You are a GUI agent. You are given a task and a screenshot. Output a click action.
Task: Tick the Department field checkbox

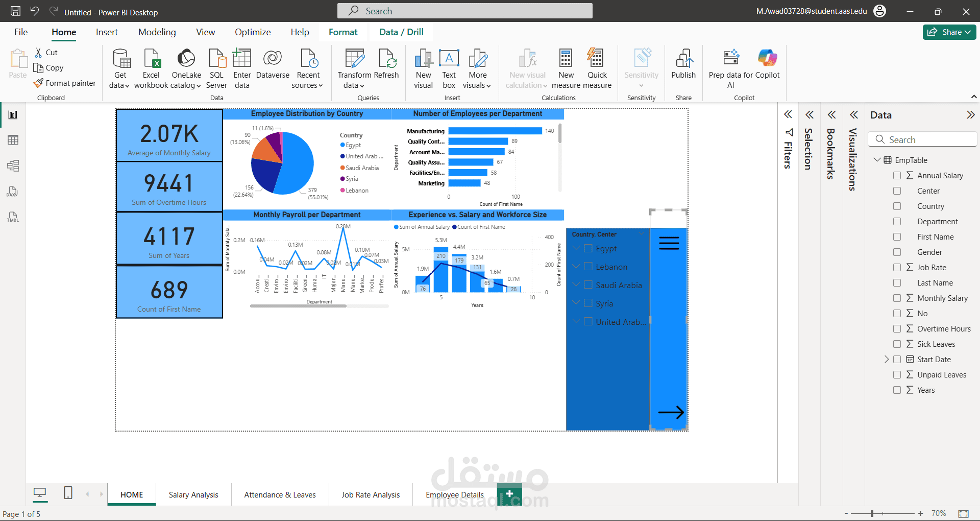coord(897,222)
